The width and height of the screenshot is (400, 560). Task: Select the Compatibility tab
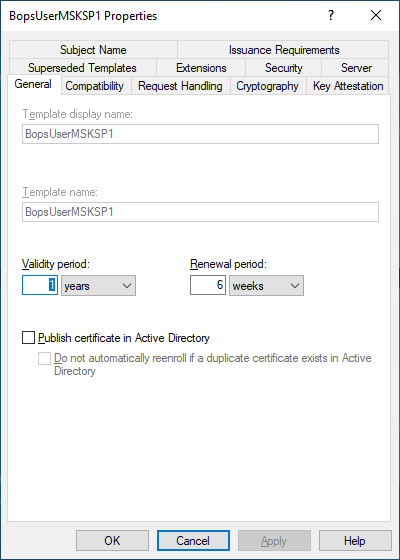(95, 86)
